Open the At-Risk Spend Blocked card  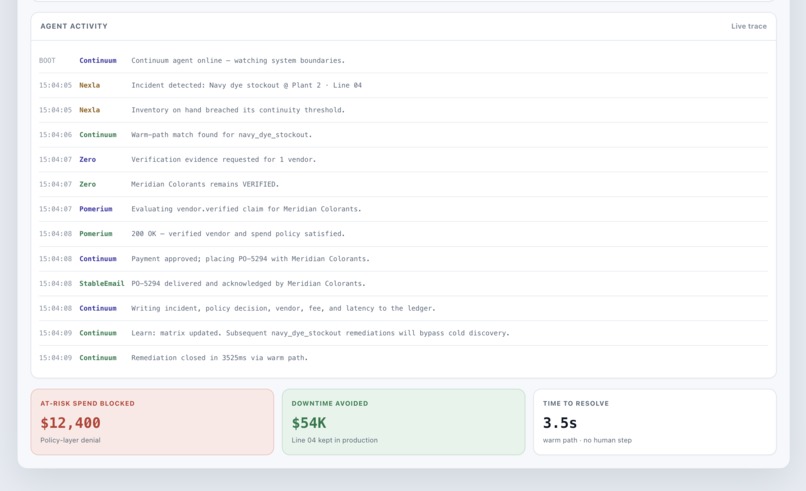coord(152,422)
